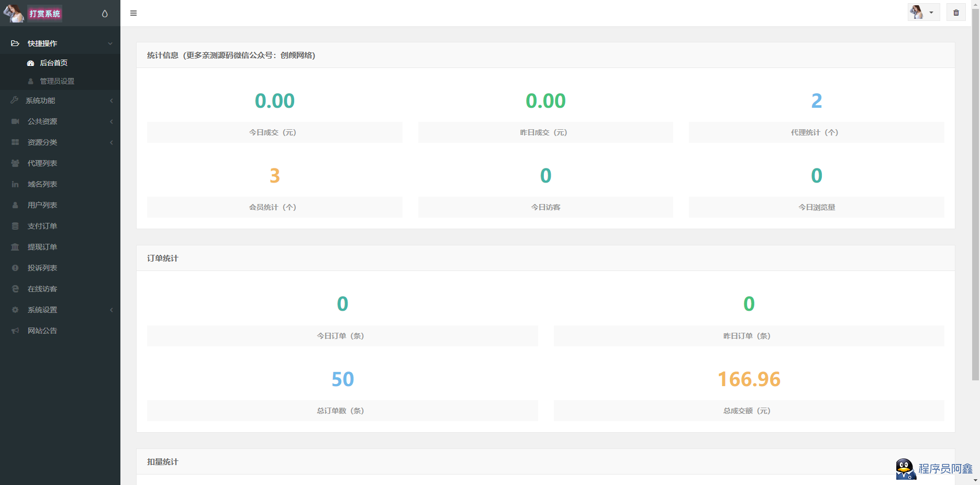This screenshot has height=485, width=980.
Task: Click the 代理统计（个） label
Action: point(815,132)
